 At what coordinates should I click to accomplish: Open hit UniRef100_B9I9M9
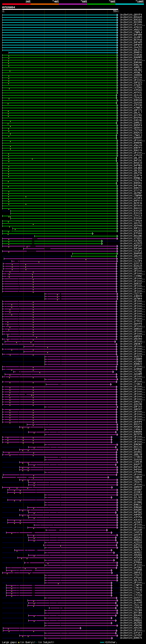tap(131, 22)
